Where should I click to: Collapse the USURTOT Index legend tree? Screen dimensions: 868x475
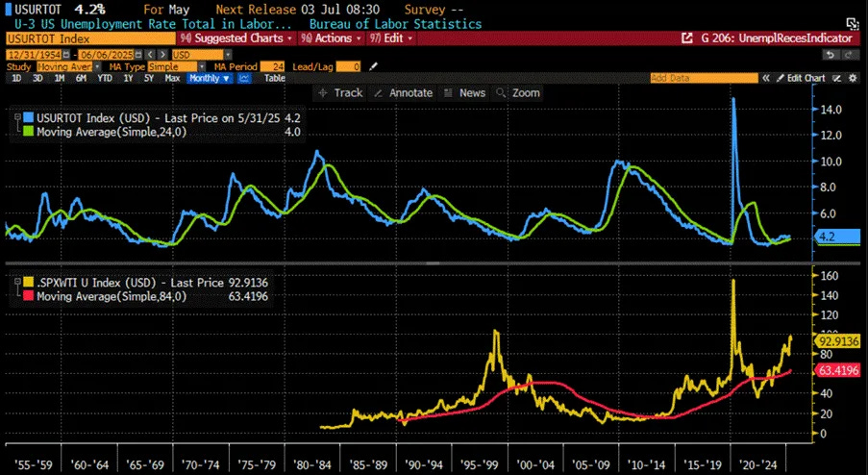click(17, 117)
